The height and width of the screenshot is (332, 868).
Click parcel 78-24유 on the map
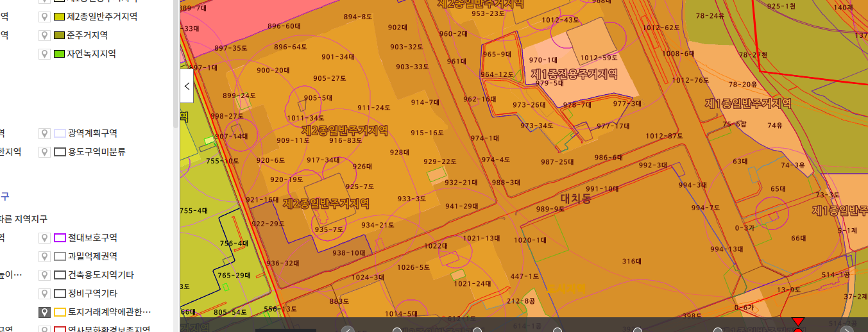point(710,15)
